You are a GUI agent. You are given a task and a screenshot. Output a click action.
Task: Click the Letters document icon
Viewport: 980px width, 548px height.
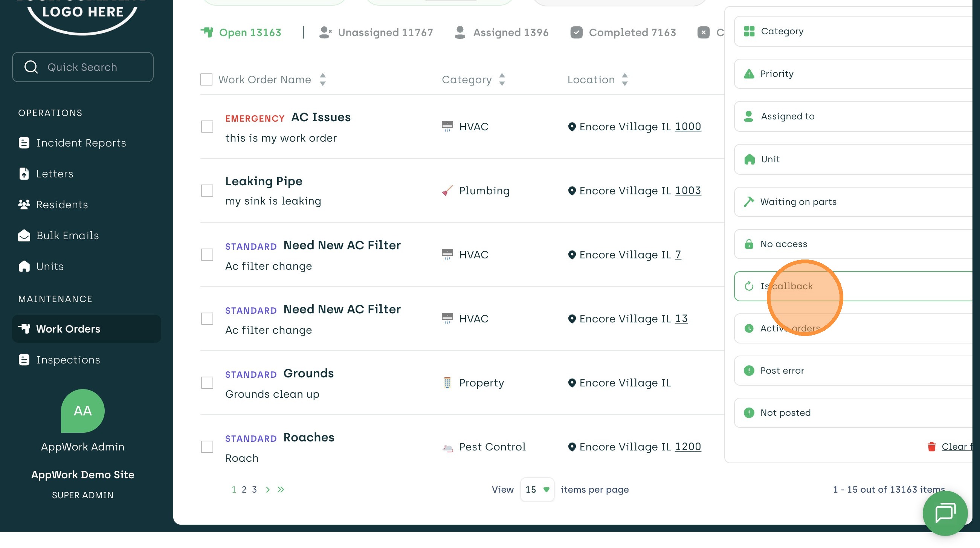[24, 174]
